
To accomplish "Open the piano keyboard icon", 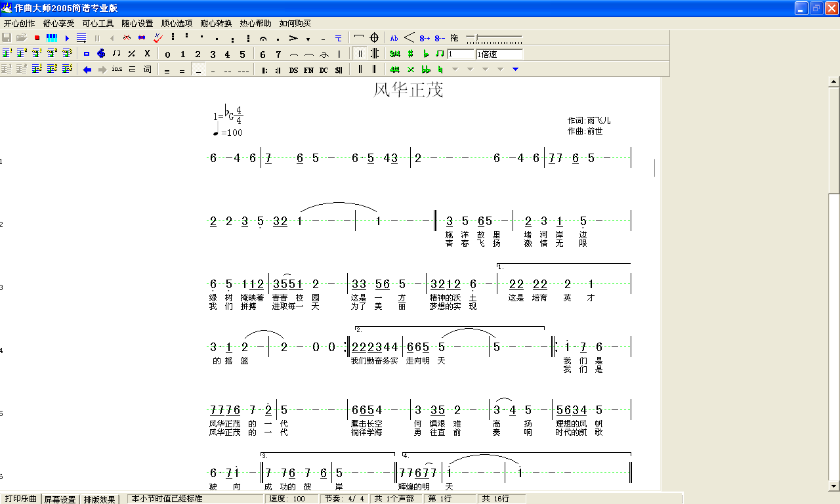I will pyautogui.click(x=52, y=38).
